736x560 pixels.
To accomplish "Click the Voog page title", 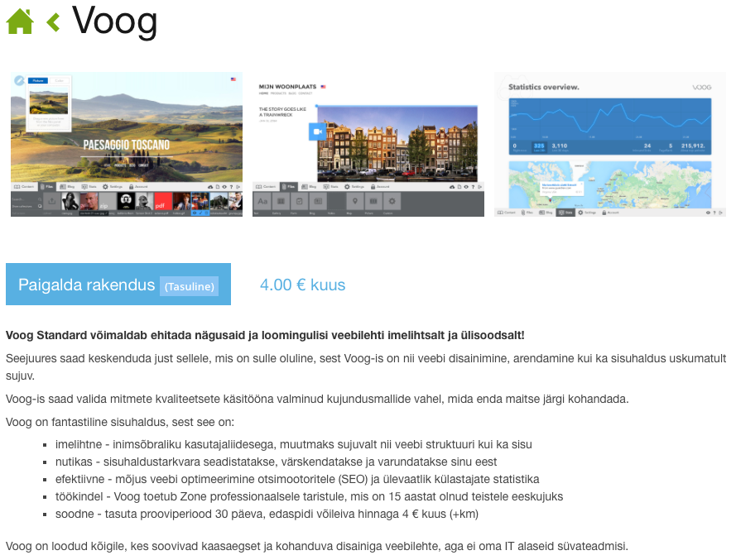I will coord(114,22).
